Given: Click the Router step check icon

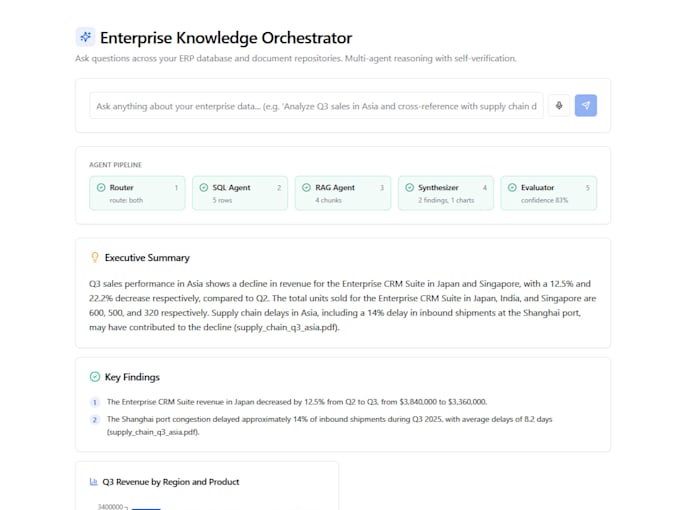Looking at the screenshot, I should [x=101, y=187].
